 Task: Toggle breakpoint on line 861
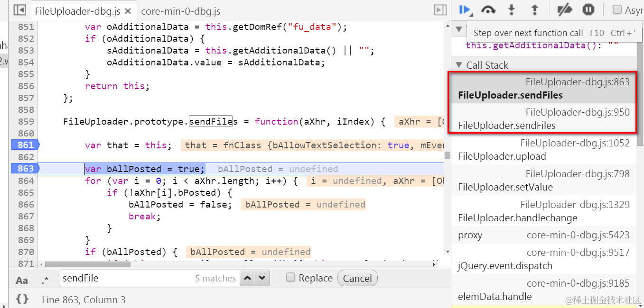26,145
